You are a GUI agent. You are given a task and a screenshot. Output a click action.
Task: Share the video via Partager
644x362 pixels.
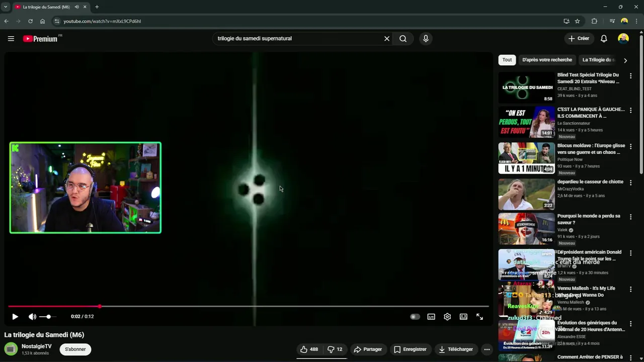coord(368,349)
